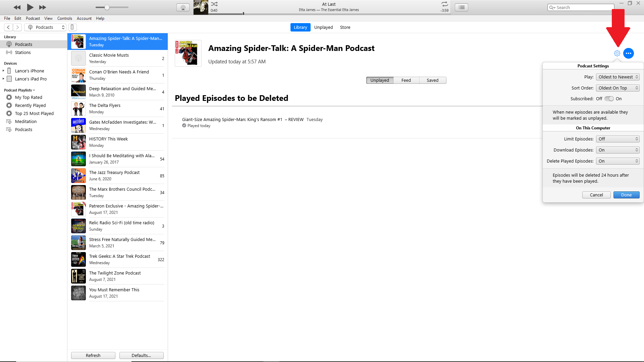Select The Delta Flyers podcast
The image size is (644, 362).
(x=117, y=109)
